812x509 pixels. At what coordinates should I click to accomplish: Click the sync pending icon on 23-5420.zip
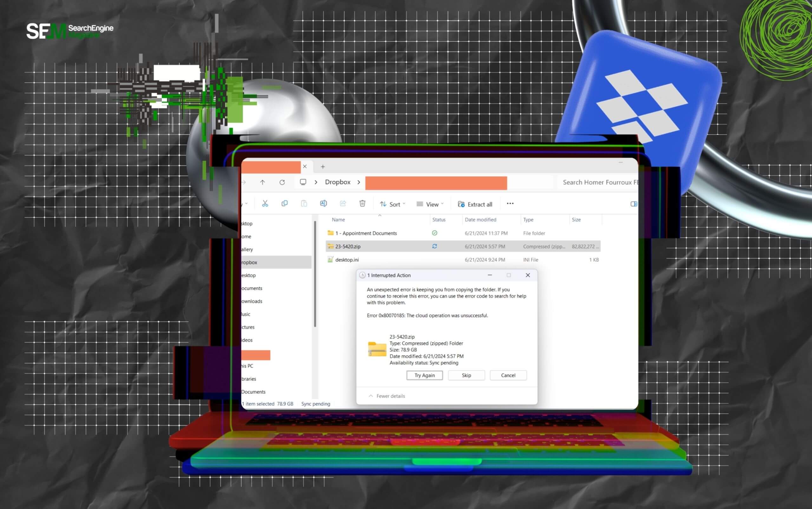coord(434,246)
